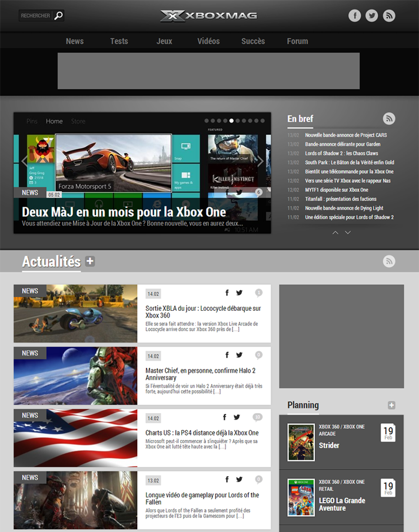Go to next slide in carousel

(260, 161)
